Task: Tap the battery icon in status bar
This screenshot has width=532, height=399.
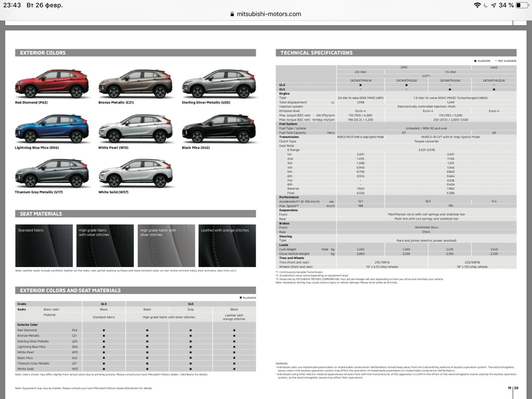Action: coord(521,5)
